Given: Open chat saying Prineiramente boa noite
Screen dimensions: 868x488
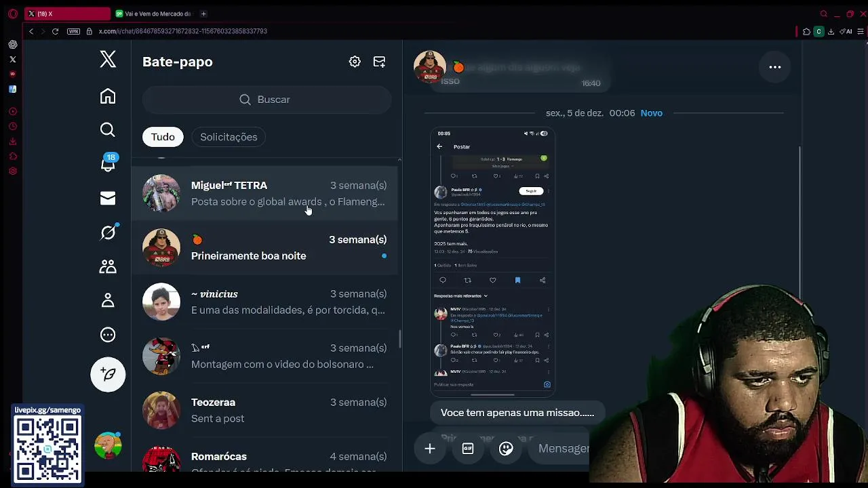Looking at the screenshot, I should click(x=264, y=247).
